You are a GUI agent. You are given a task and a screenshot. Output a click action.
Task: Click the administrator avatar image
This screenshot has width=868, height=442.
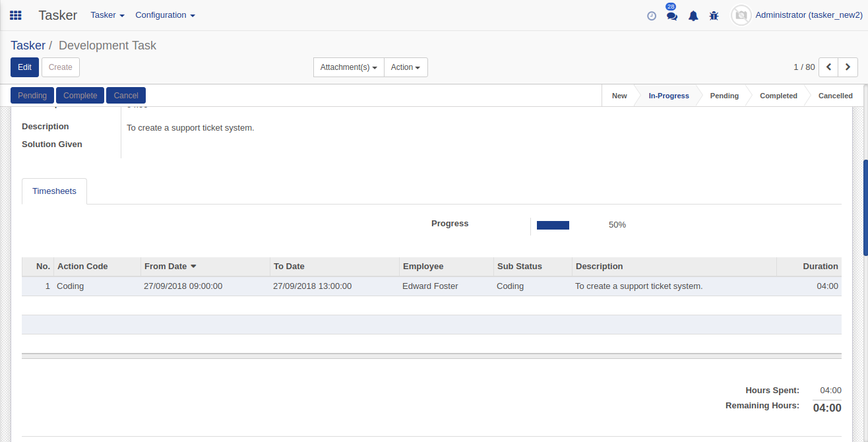(741, 15)
